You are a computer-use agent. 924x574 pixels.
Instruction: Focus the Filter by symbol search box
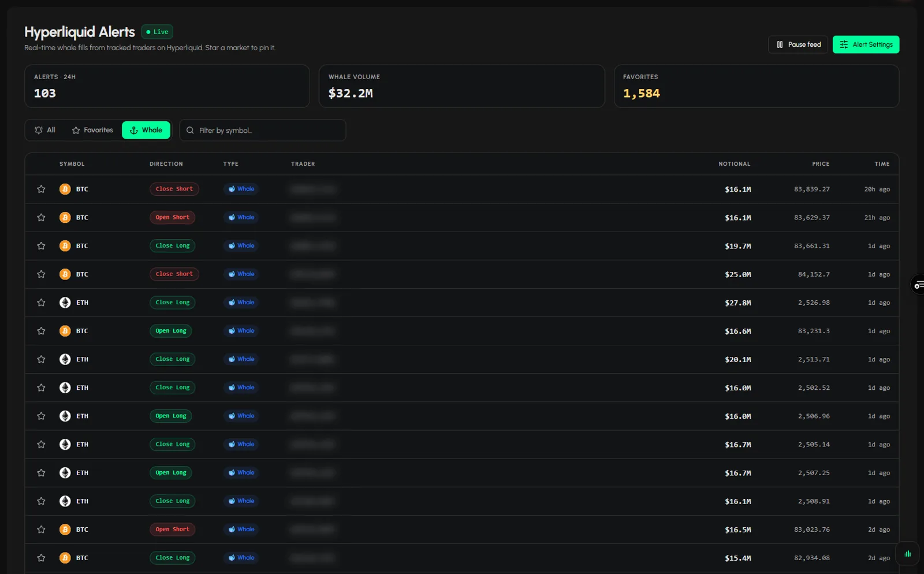click(x=263, y=131)
